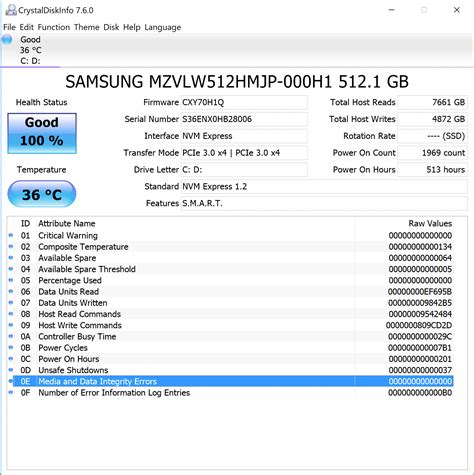
Task: Click the Serial Number field S36ENX0HB28006
Action: tap(244, 119)
